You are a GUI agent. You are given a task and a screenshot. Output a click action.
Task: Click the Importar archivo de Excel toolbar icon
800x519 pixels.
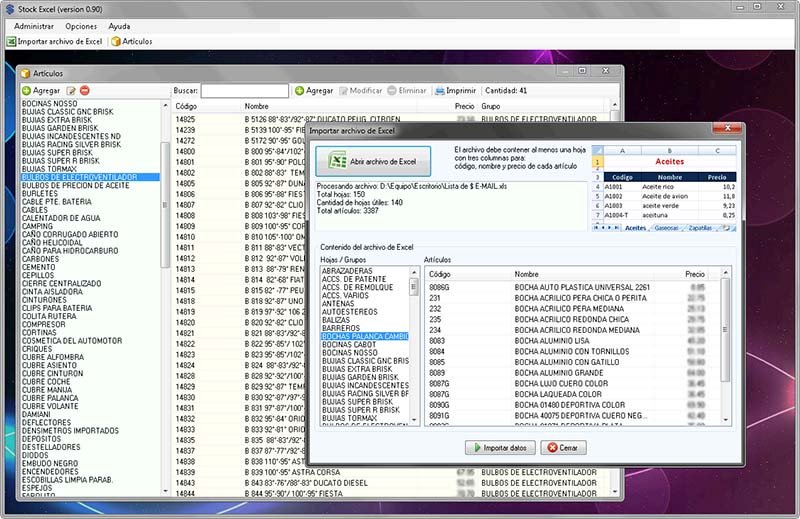point(11,41)
